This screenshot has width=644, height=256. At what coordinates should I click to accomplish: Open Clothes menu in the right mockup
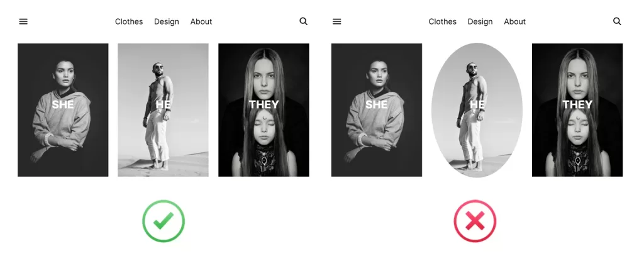pyautogui.click(x=442, y=21)
